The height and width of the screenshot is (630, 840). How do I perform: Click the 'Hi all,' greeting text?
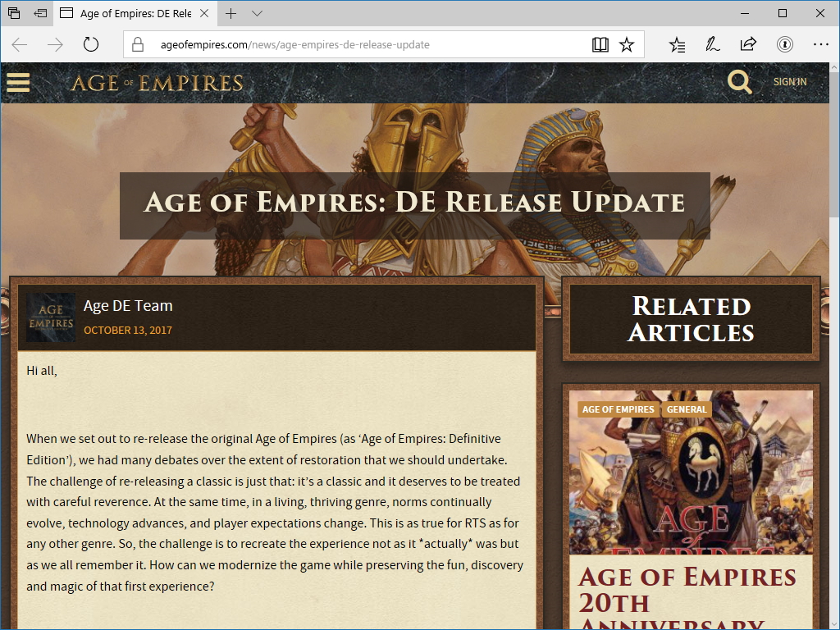(x=42, y=371)
